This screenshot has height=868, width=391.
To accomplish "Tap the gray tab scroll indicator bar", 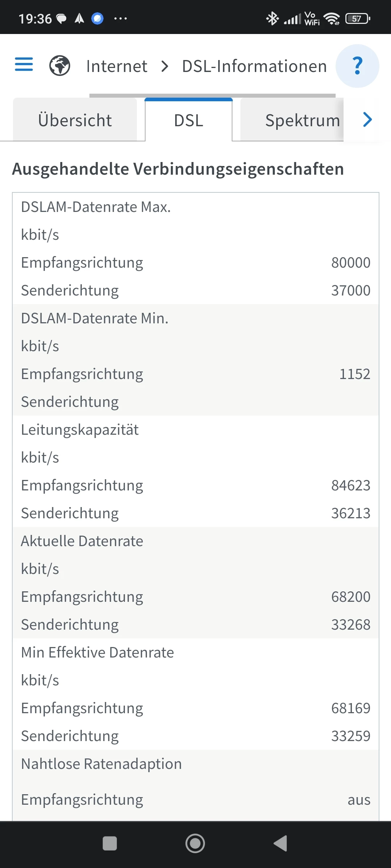I will [212, 96].
